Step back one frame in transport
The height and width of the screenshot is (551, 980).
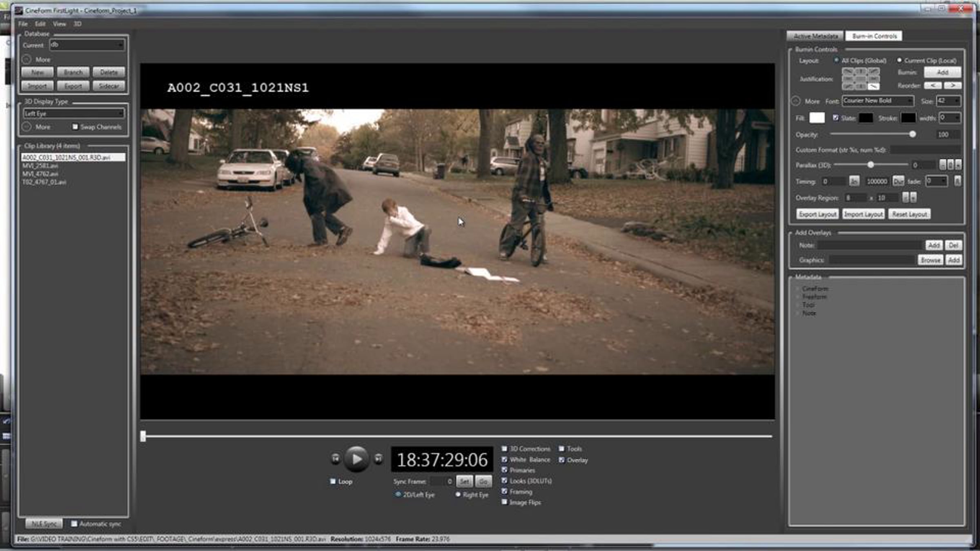[335, 458]
